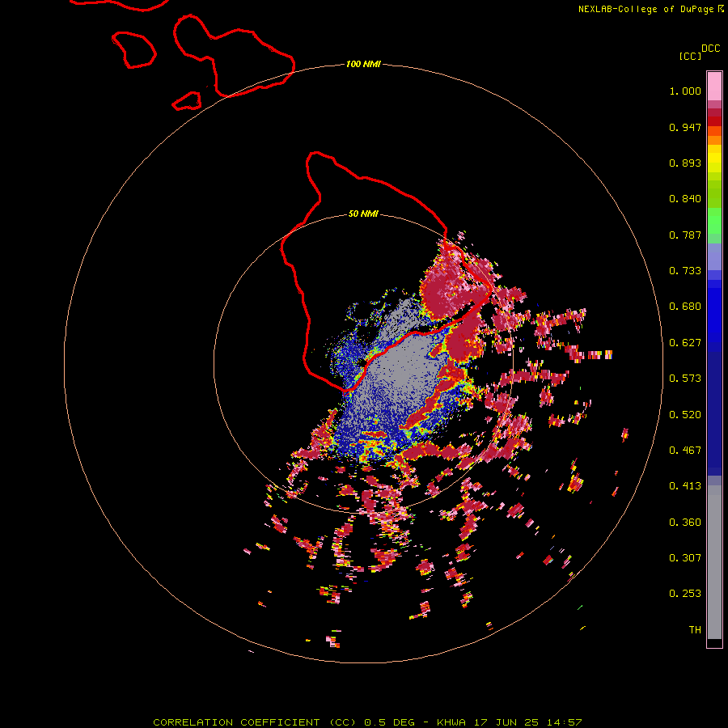The height and width of the screenshot is (728, 728).
Task: Click the 0.787 scale value
Action: [x=685, y=235]
